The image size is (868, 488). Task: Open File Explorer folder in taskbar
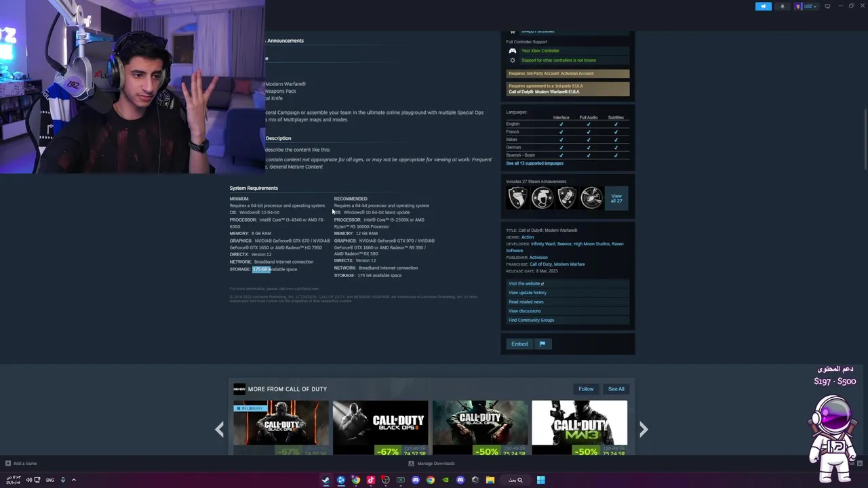pos(490,480)
